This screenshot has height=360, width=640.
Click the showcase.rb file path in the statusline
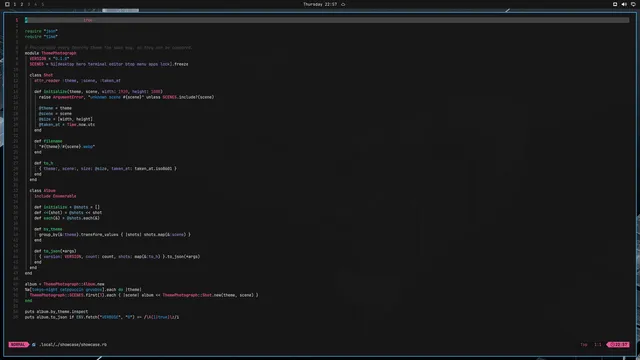point(73,344)
